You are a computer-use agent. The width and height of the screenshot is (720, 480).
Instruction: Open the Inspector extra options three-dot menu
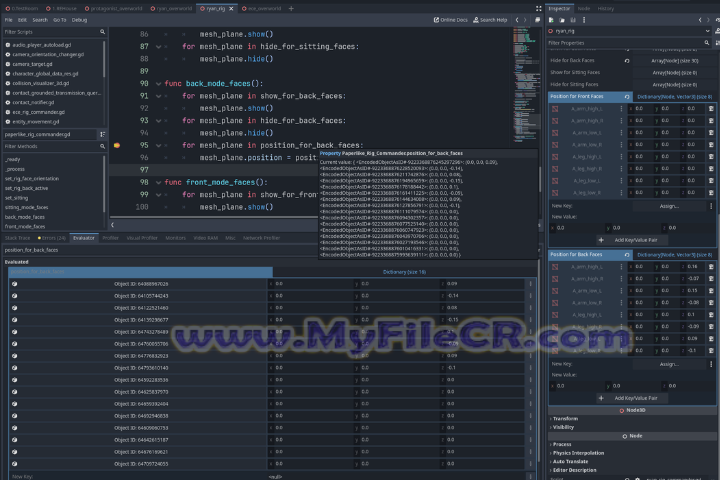pos(584,20)
